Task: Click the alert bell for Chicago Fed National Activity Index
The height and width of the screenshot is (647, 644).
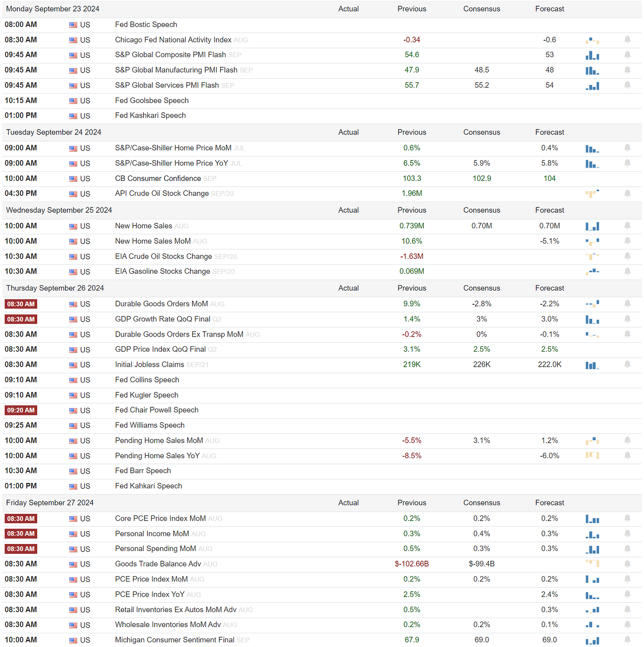Action: [627, 40]
